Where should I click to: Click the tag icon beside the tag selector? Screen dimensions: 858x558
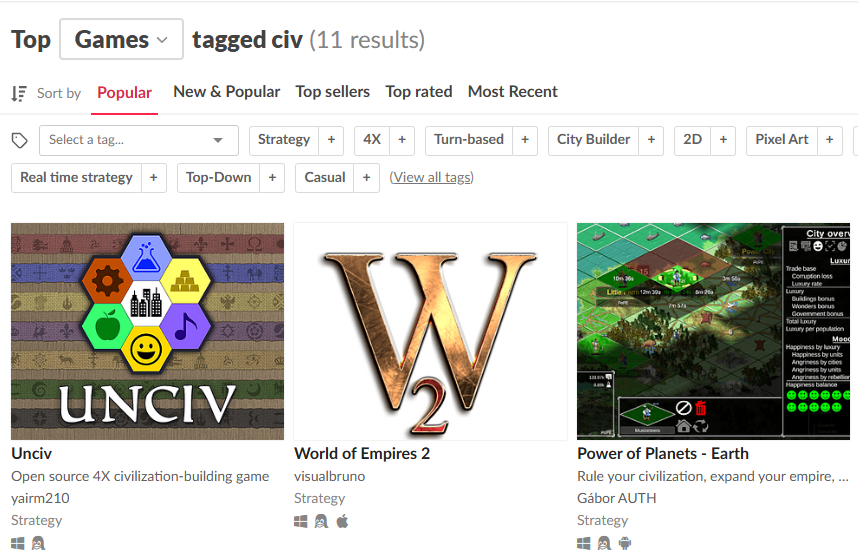click(20, 141)
